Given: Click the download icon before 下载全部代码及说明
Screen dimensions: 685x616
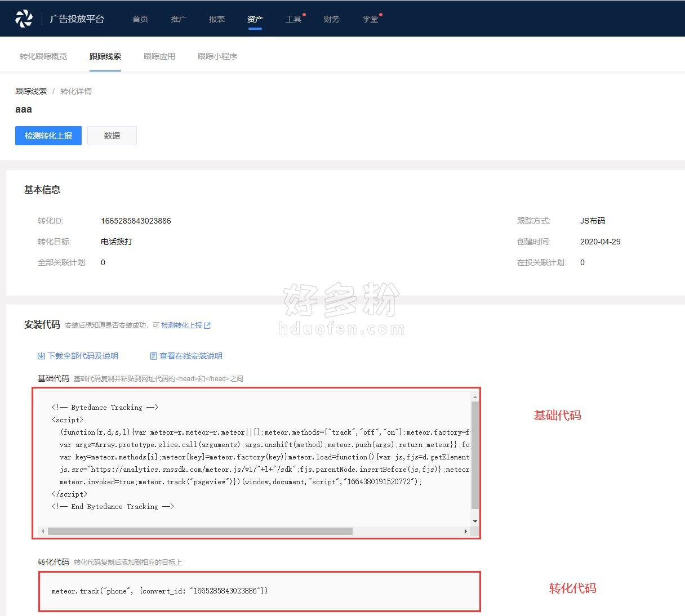Looking at the screenshot, I should pos(41,356).
